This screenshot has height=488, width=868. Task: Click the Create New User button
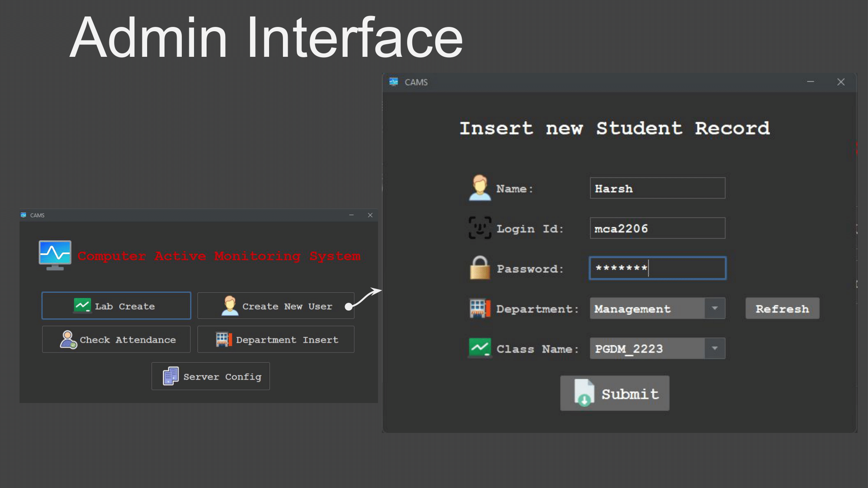click(276, 306)
